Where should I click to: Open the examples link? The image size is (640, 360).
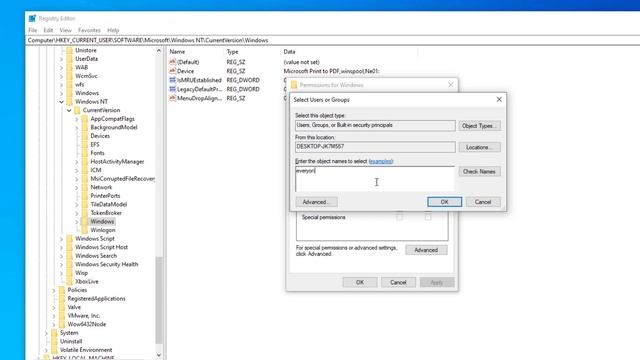[381, 161]
